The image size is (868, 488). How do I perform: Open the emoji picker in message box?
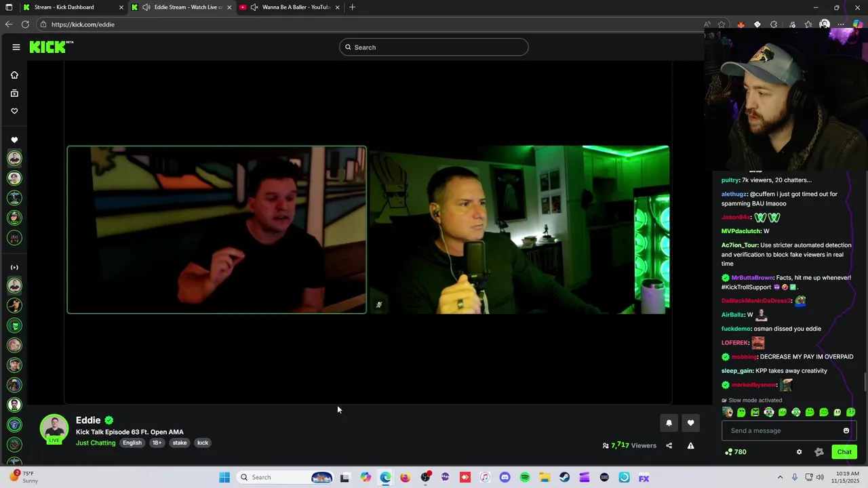click(846, 430)
